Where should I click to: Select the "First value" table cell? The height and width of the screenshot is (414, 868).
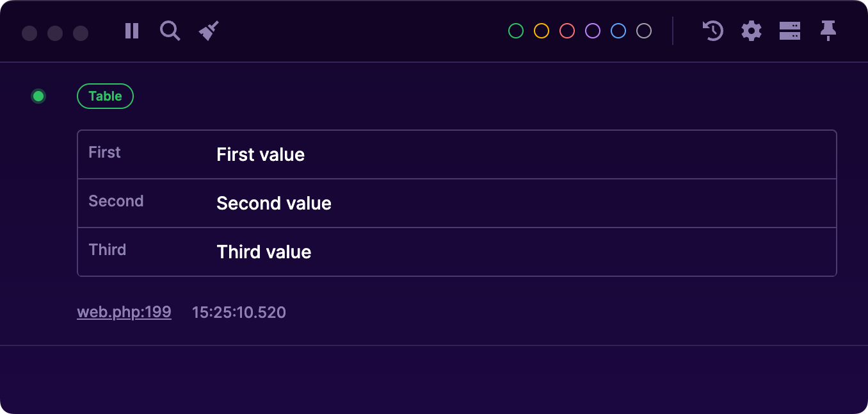point(261,154)
